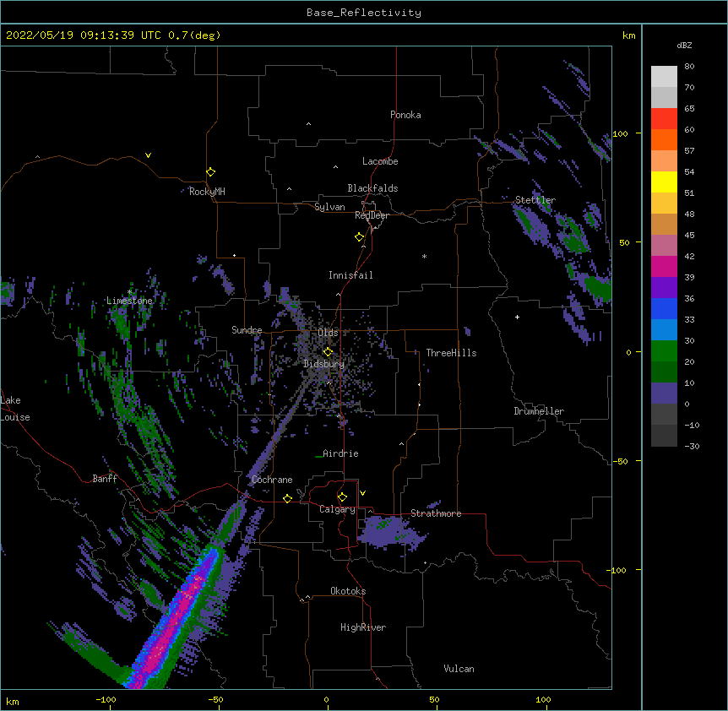Click the white plus marker north of Drumheller
This screenshot has width=728, height=711.
tap(517, 317)
